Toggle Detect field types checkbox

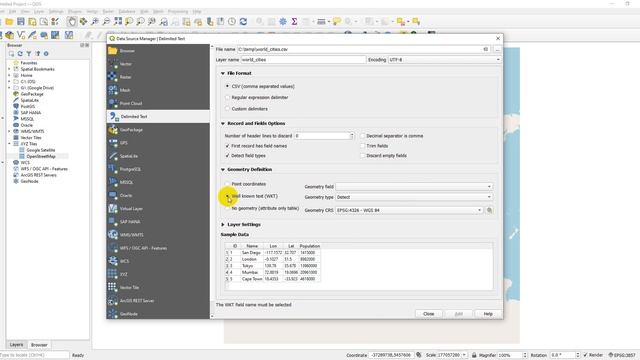coord(227,156)
